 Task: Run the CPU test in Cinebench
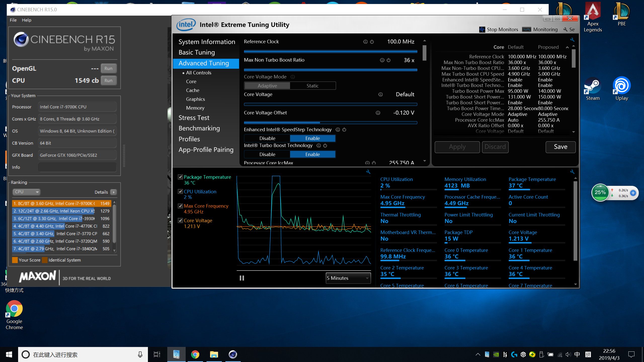coord(108,80)
